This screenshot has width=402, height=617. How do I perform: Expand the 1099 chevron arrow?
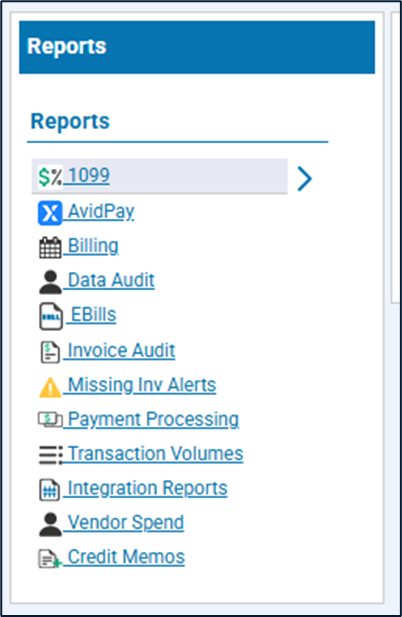[304, 179]
